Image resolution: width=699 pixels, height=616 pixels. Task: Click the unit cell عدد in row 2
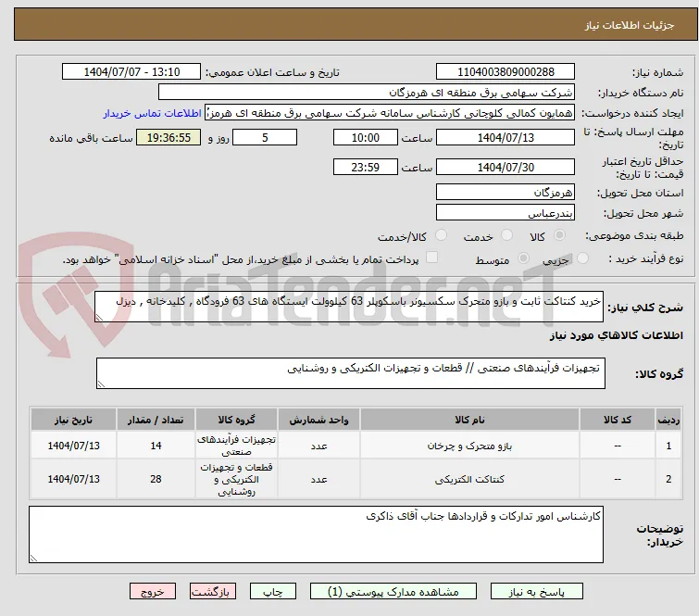coord(318,479)
